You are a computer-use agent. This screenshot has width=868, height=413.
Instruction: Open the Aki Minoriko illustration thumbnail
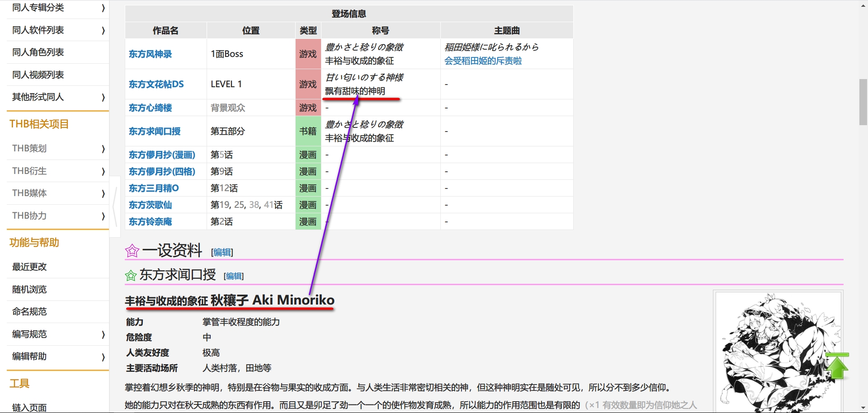click(778, 352)
